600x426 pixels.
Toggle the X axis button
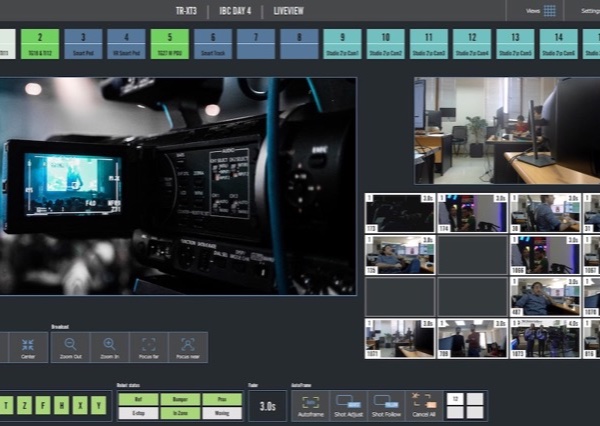[80, 405]
